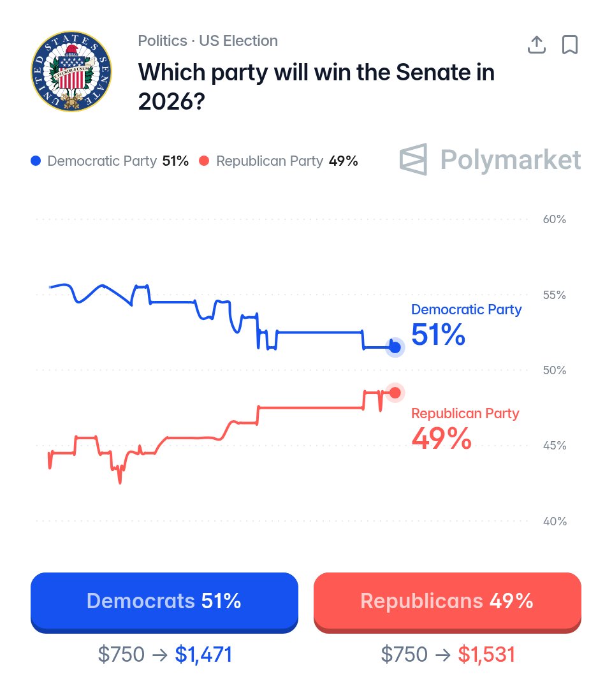
Task: Open the US Election category link
Action: [238, 41]
